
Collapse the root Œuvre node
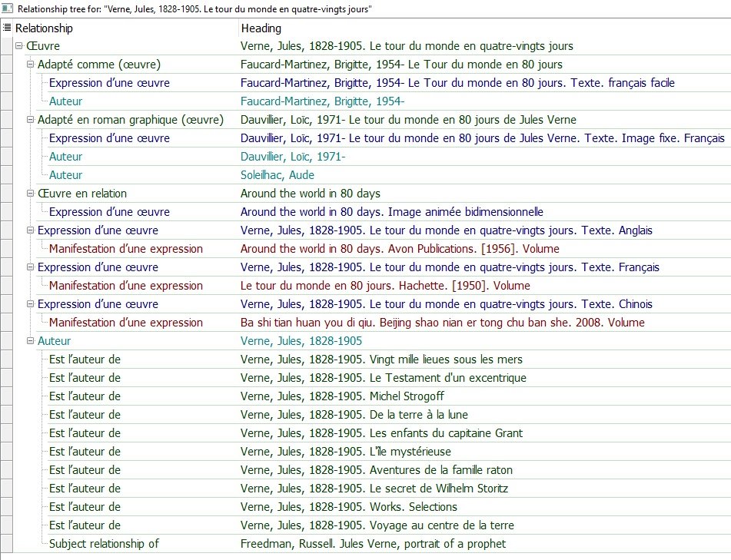tap(19, 45)
